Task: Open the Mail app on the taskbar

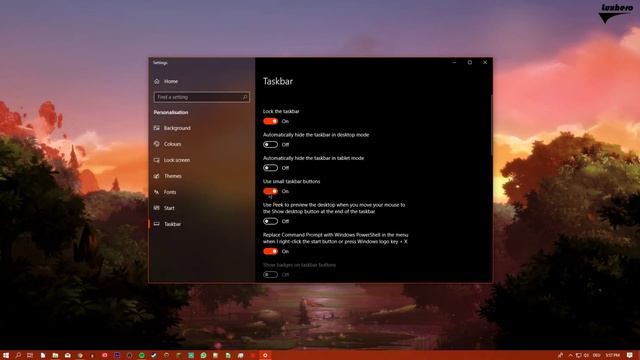Action: [67, 356]
